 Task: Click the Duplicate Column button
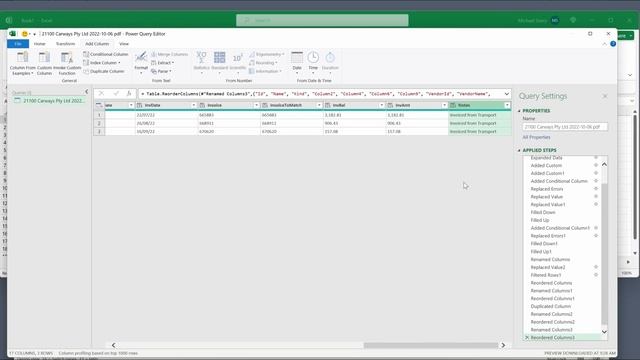coord(104,71)
